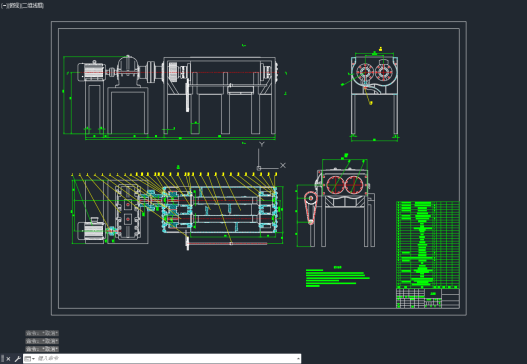The width and height of the screenshot is (527, 364).
Task: Open command line customize wrench menu
Action: (17, 359)
